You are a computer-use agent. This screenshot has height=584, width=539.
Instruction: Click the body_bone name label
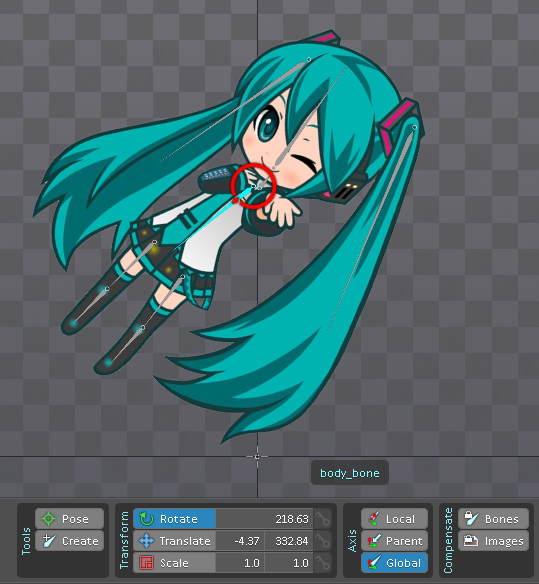coord(350,473)
